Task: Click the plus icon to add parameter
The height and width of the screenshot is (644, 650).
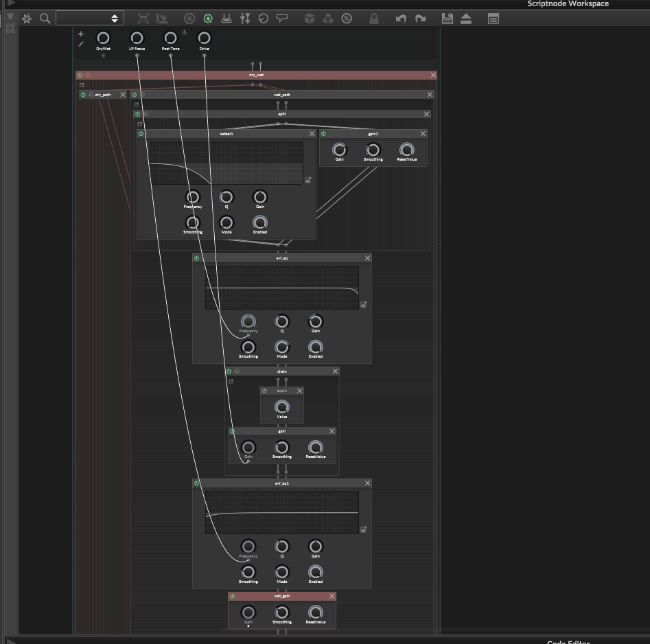Action: pos(81,34)
